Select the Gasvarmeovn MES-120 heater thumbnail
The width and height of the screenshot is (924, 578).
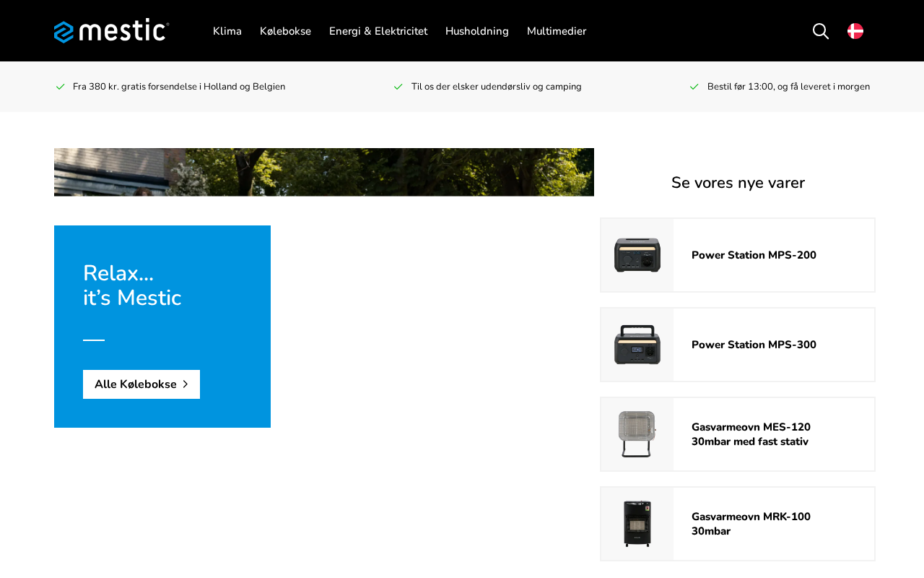click(637, 434)
